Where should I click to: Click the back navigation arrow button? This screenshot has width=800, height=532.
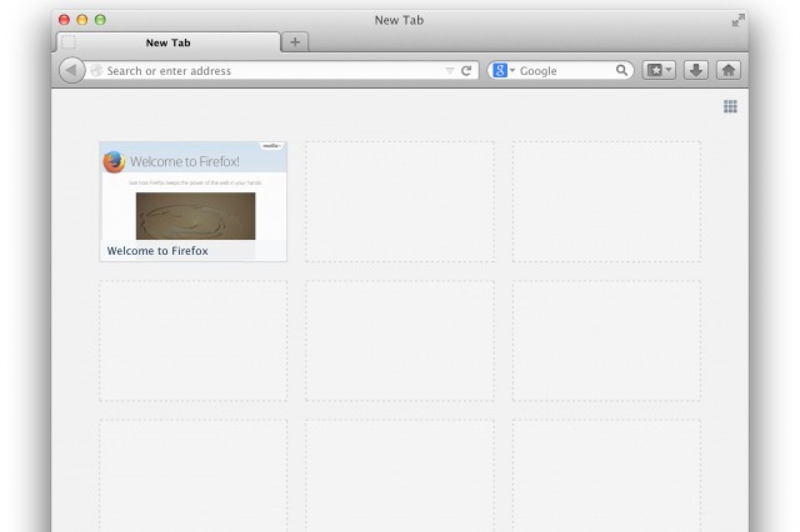[71, 70]
